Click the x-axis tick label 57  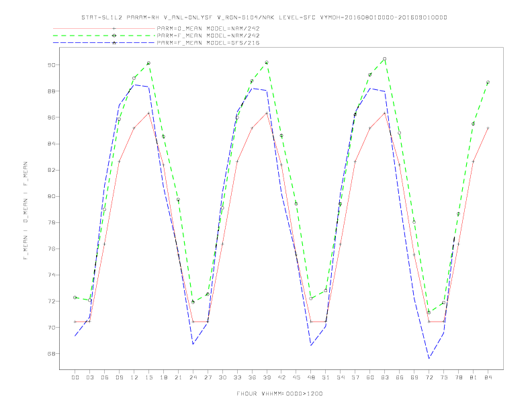click(x=355, y=377)
